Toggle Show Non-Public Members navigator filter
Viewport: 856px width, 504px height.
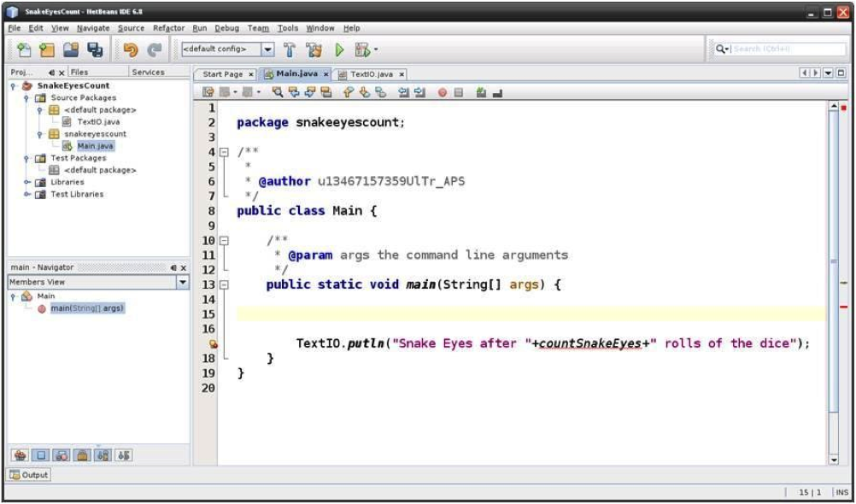[x=82, y=454]
